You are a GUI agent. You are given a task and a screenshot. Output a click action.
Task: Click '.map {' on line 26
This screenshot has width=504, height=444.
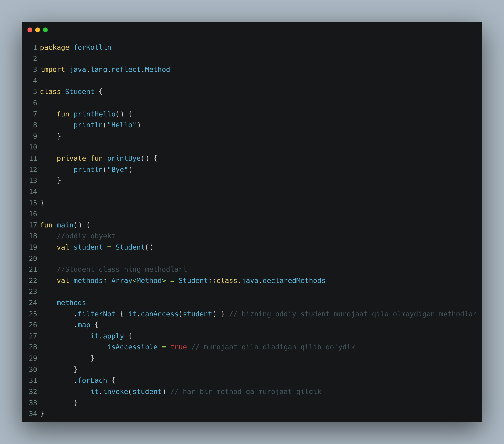[86, 325]
